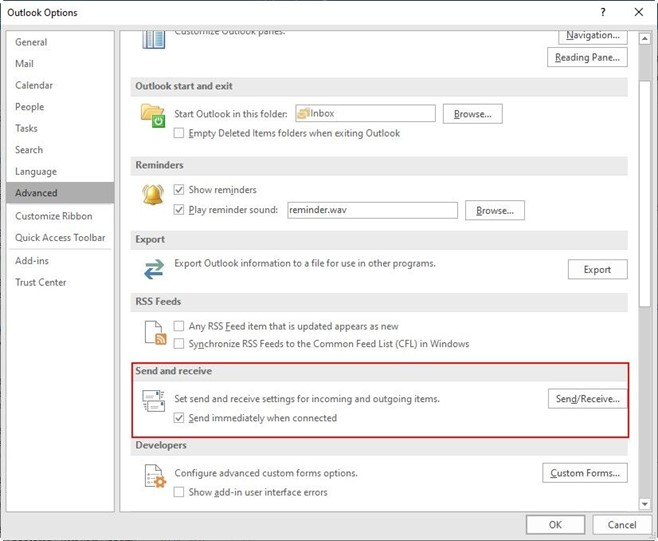Click the Help question mark icon
The image size is (658, 541).
pos(603,12)
